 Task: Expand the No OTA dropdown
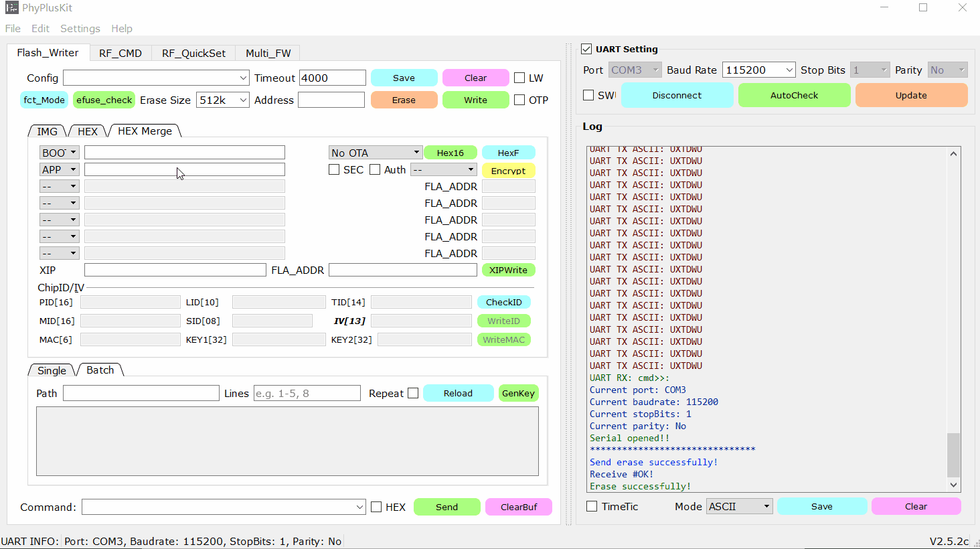pos(376,153)
